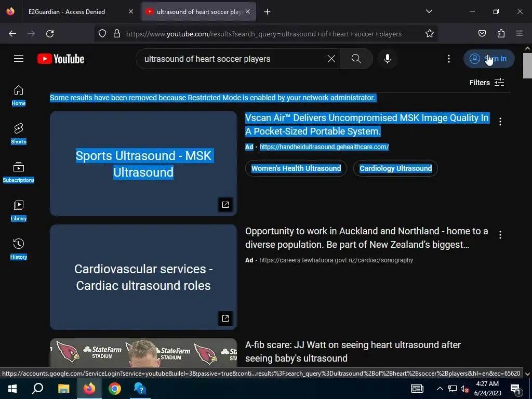Clear the search query with the X

click(331, 59)
